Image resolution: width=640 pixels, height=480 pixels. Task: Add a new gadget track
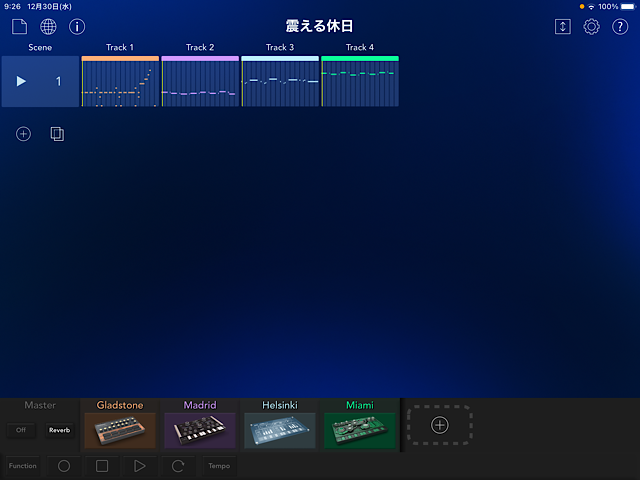pyautogui.click(x=440, y=425)
